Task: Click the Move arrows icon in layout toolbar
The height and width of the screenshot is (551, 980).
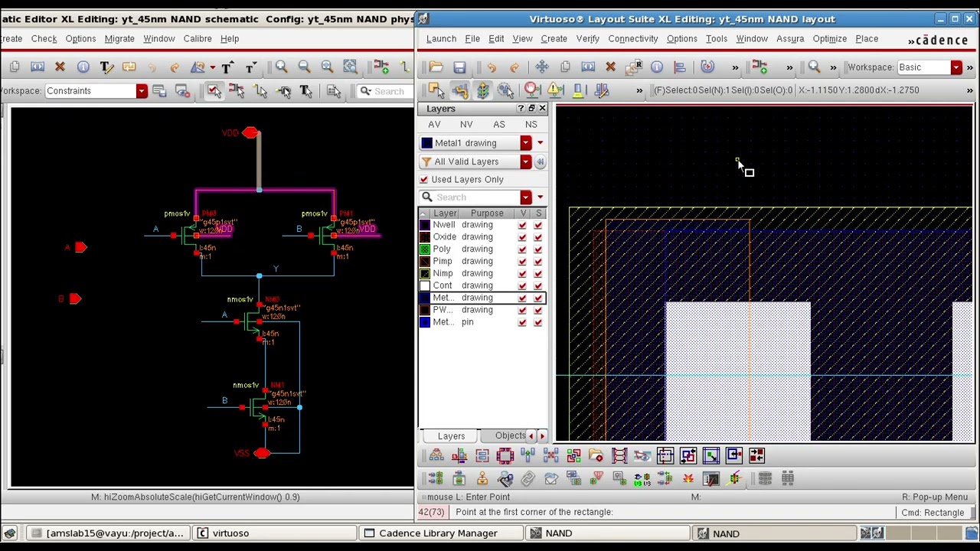Action: click(542, 67)
